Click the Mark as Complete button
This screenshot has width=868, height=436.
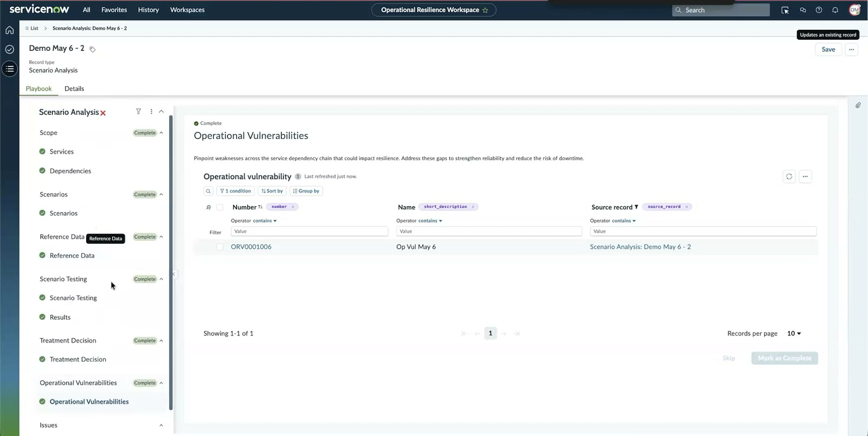click(785, 358)
